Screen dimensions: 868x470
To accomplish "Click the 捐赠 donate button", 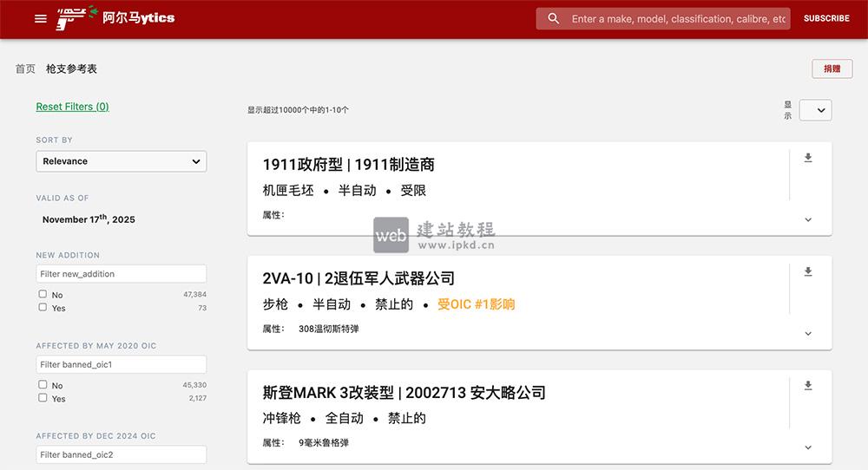I will (832, 69).
